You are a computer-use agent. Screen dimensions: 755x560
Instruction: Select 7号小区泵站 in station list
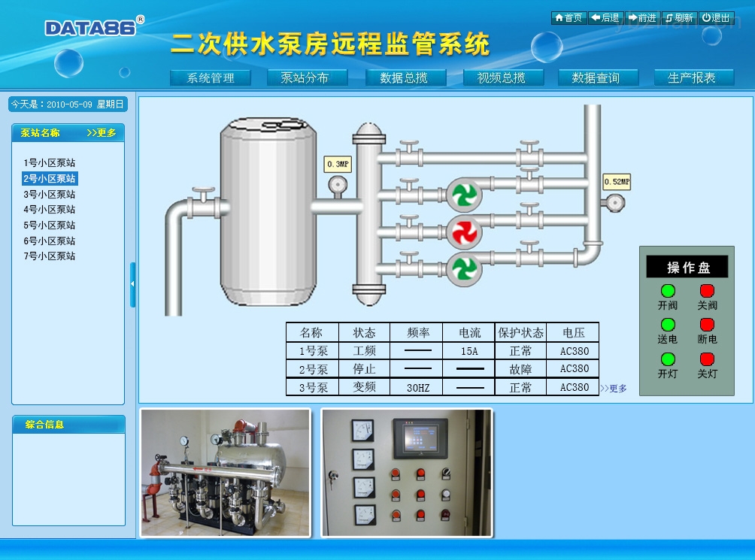(49, 256)
